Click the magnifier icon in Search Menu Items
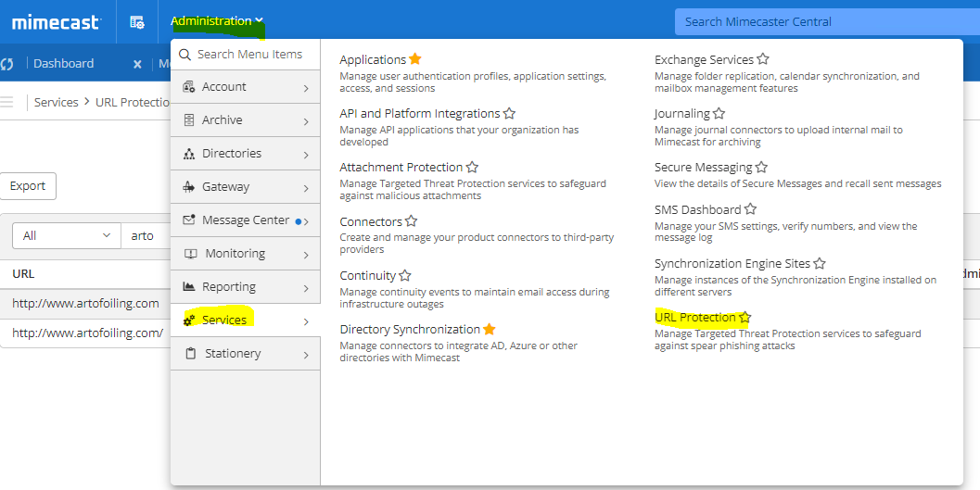The width and height of the screenshot is (980, 490). [185, 55]
